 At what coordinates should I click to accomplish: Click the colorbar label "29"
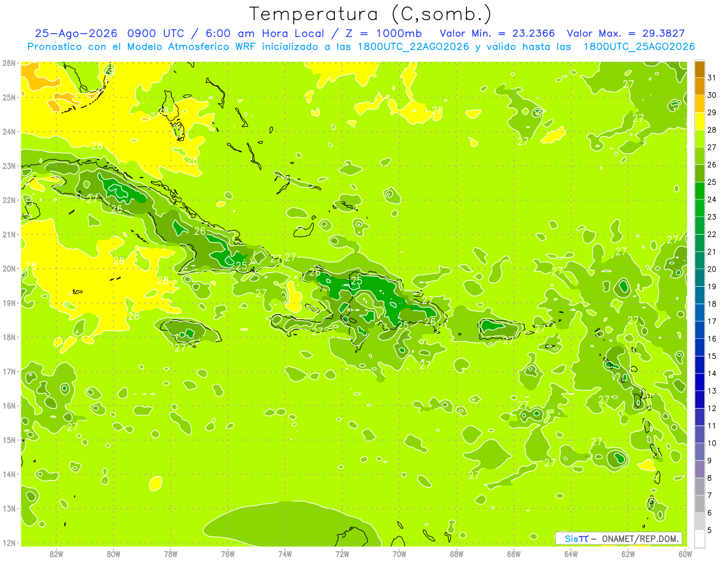click(x=712, y=112)
